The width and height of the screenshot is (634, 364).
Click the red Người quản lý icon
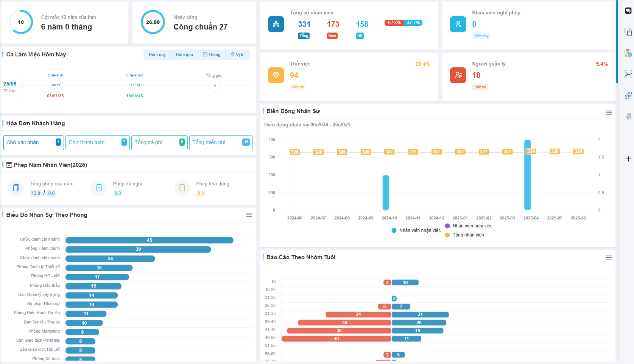[458, 75]
